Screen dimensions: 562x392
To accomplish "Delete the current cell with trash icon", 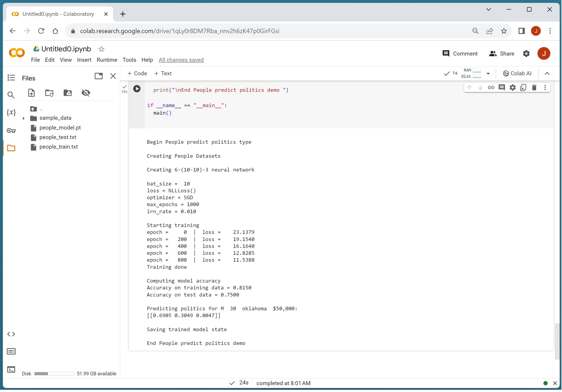I will pyautogui.click(x=534, y=88).
